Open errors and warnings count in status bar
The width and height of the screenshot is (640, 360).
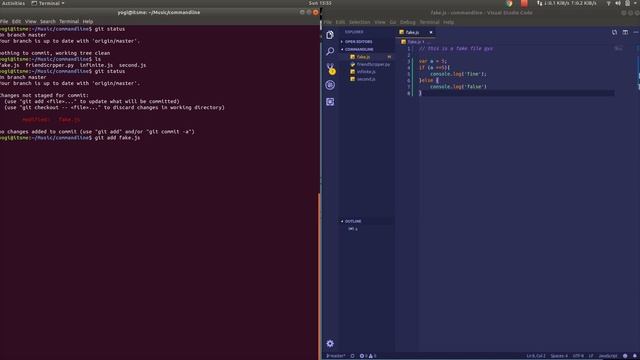pos(368,356)
